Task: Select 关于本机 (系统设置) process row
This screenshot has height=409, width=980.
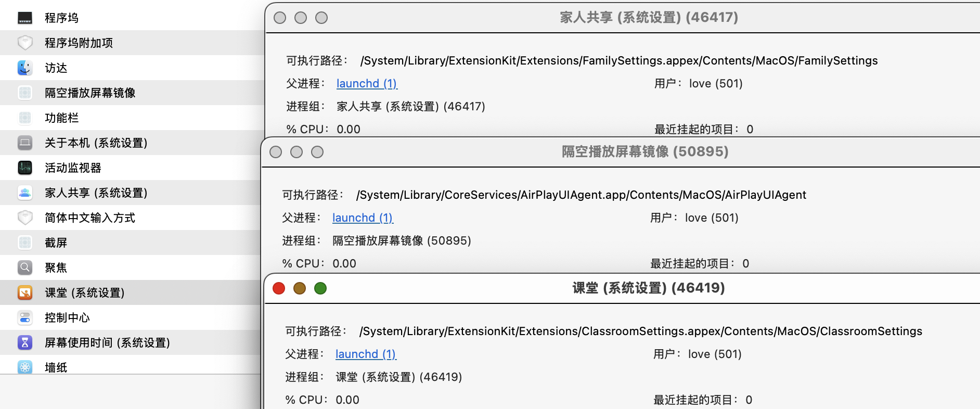Action: pyautogui.click(x=96, y=143)
